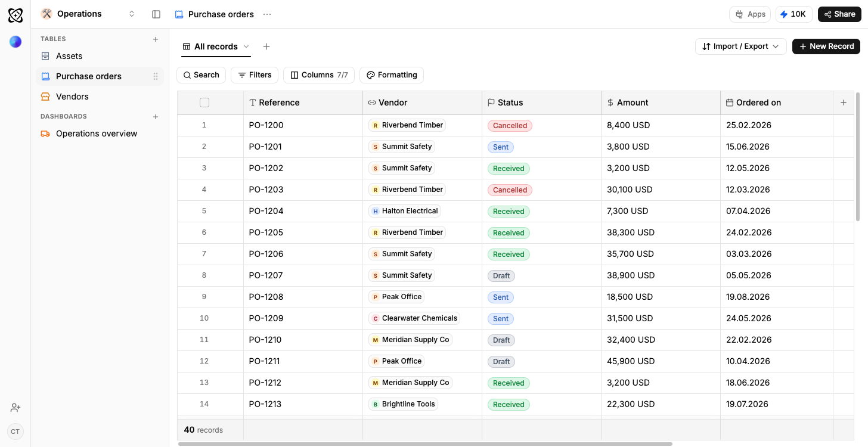Viewport: 868px width, 447px height.
Task: Click the Reference column text type icon
Action: click(x=253, y=103)
